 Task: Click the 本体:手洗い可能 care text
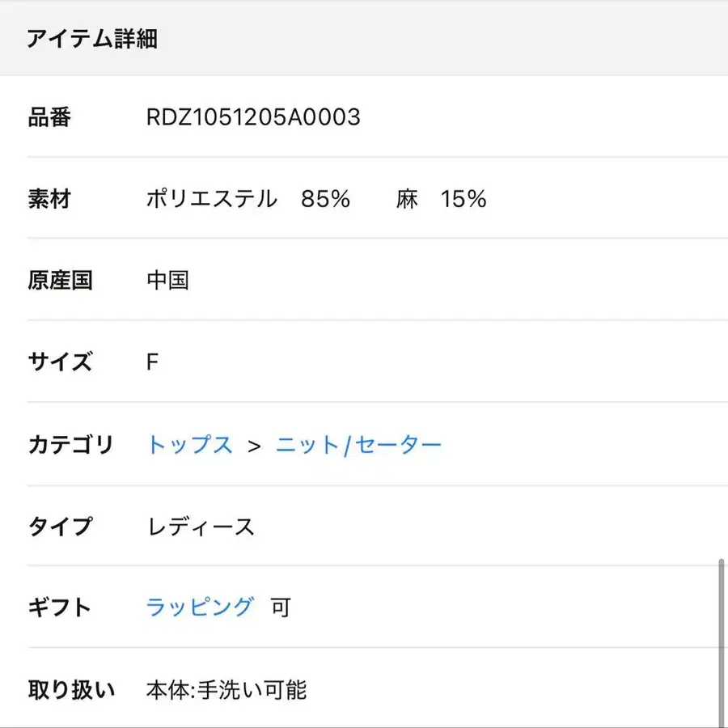point(226,690)
